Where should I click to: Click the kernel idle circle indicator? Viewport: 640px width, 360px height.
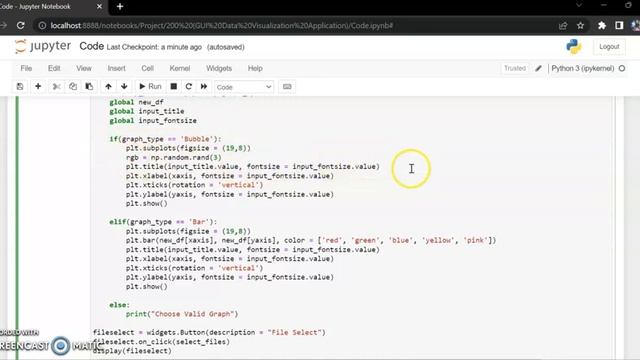point(622,68)
